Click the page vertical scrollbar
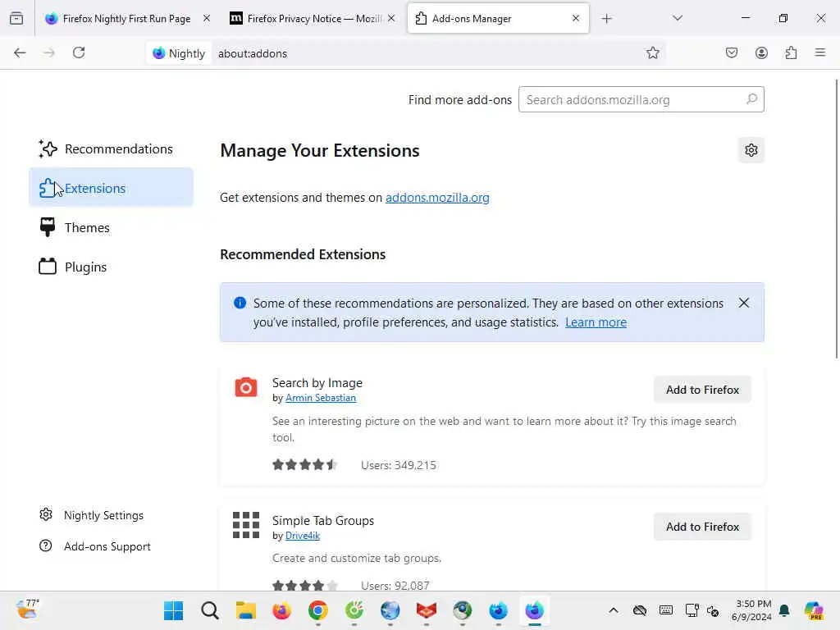This screenshot has width=840, height=630. 836,220
